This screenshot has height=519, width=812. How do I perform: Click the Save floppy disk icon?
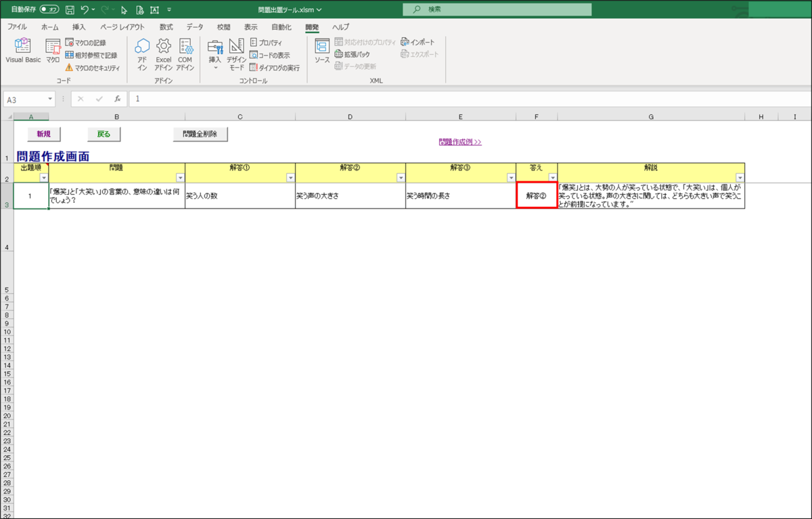(70, 9)
